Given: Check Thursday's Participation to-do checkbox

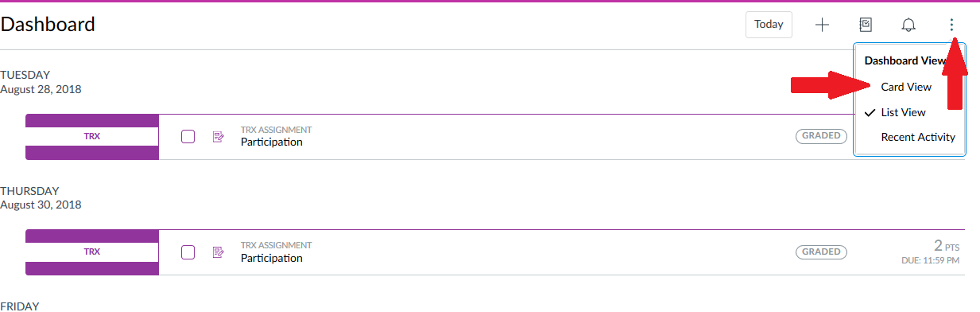Looking at the screenshot, I should 188,252.
